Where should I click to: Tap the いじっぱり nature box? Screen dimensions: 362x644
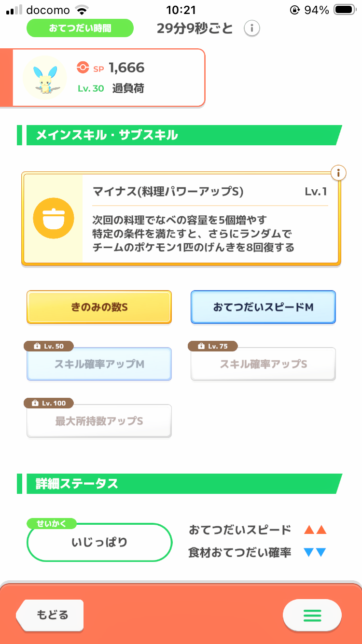[99, 542]
